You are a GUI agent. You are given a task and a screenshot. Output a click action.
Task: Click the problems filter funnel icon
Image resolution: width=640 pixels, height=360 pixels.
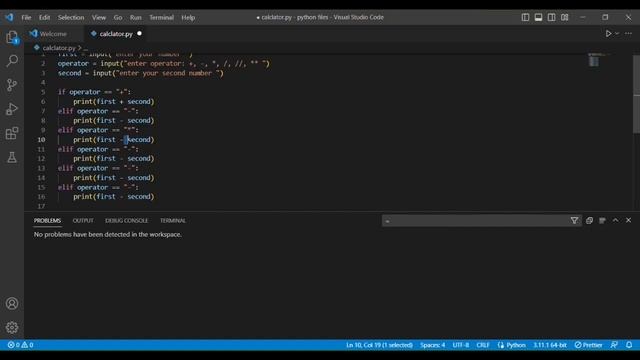574,220
